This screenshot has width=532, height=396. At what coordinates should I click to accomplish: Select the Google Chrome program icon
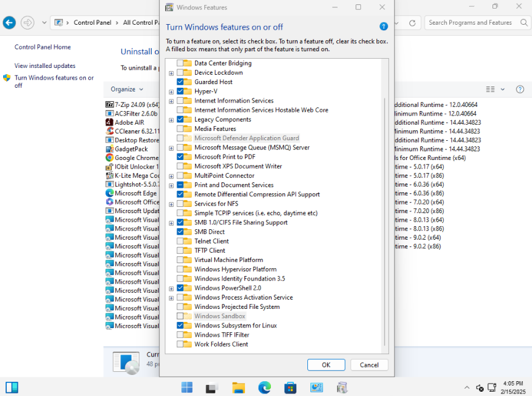(x=110, y=158)
